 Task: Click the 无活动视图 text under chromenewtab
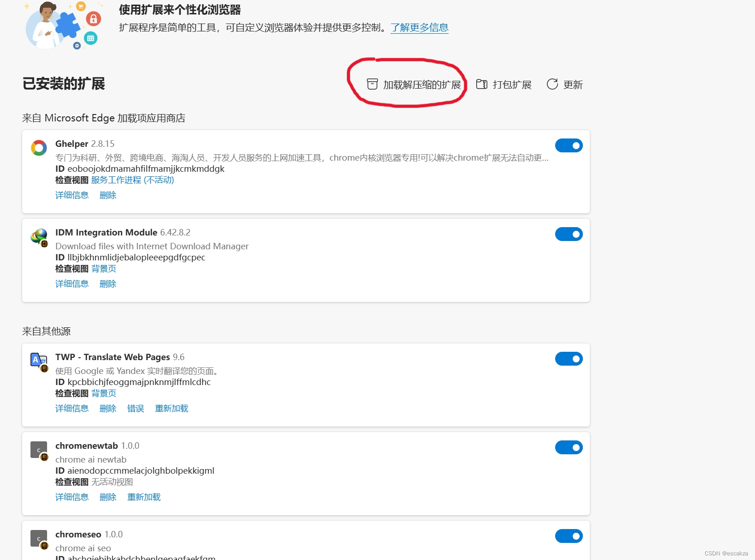click(x=112, y=482)
